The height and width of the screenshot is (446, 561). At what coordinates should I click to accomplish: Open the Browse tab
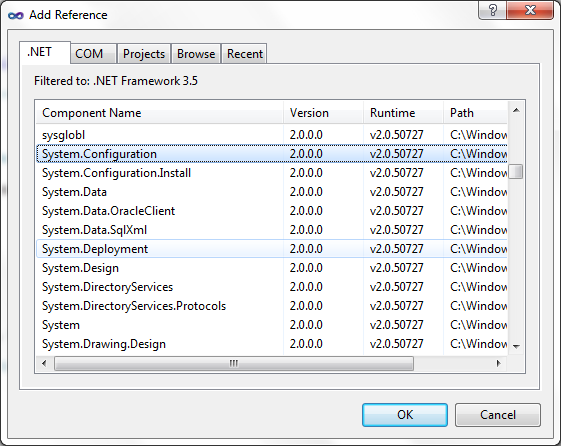coord(196,54)
